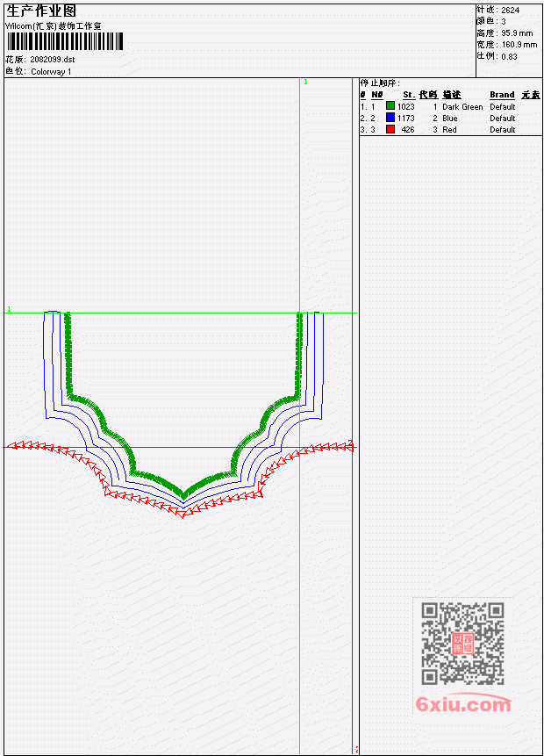Screen dimensions: 544x756
Task: Click the 'Brand' column header
Action: pos(502,95)
